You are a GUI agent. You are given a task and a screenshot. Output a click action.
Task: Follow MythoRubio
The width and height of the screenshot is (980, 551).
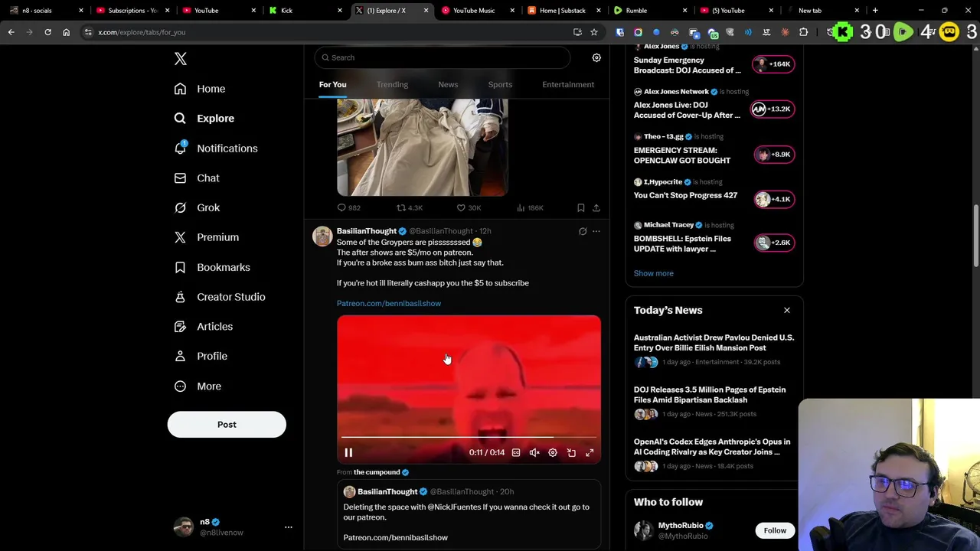[x=775, y=530]
